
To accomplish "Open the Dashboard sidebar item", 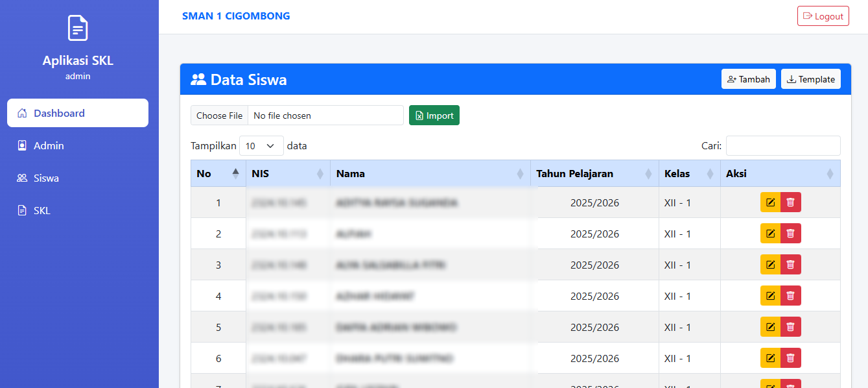I will pyautogui.click(x=78, y=113).
